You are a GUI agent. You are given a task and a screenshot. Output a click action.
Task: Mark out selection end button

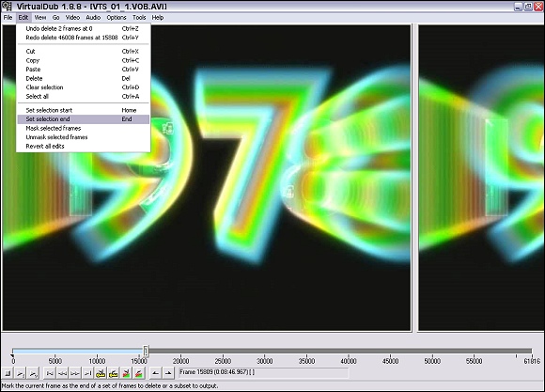pos(168,373)
